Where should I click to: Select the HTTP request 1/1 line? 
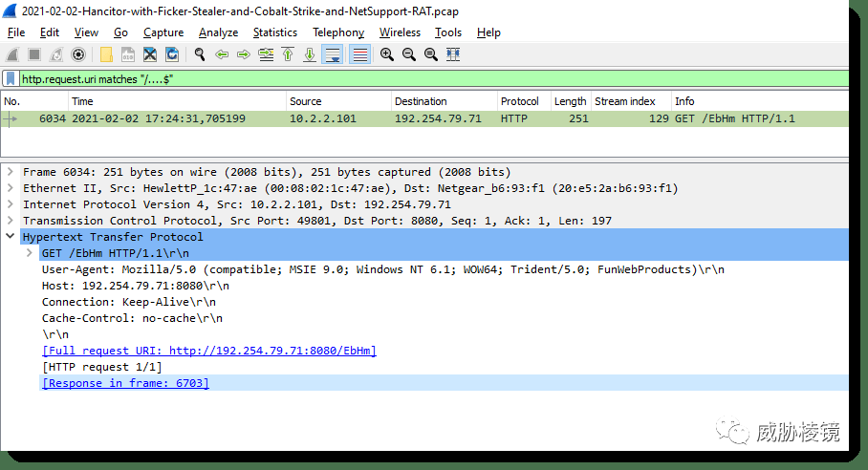click(x=102, y=367)
